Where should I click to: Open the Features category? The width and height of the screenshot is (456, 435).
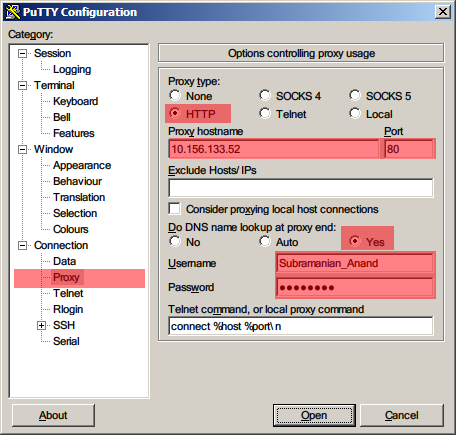(x=74, y=133)
